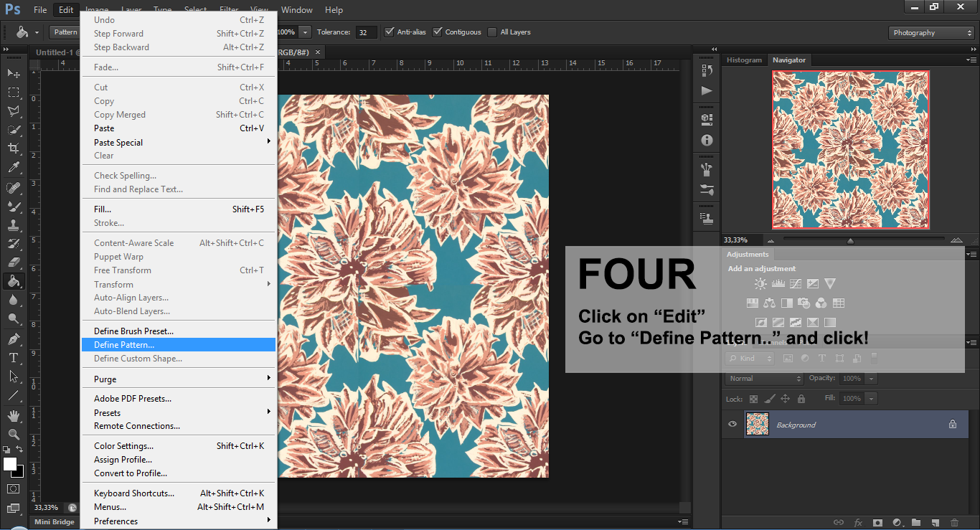Select the Pen tool

(14, 339)
